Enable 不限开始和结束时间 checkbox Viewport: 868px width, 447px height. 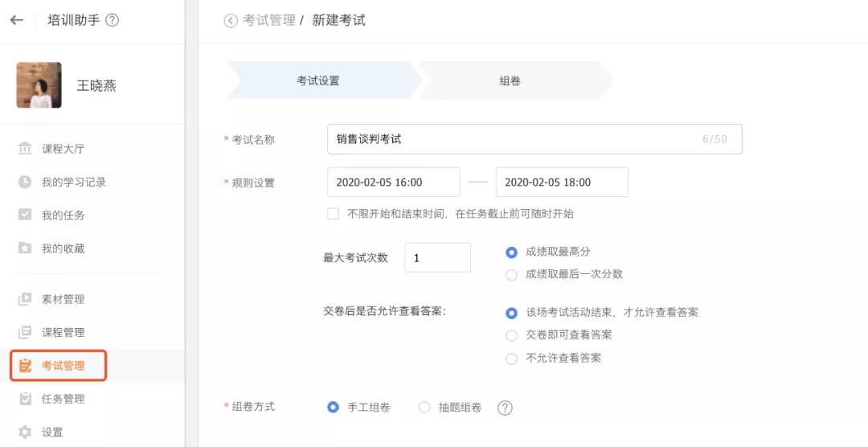tap(333, 214)
